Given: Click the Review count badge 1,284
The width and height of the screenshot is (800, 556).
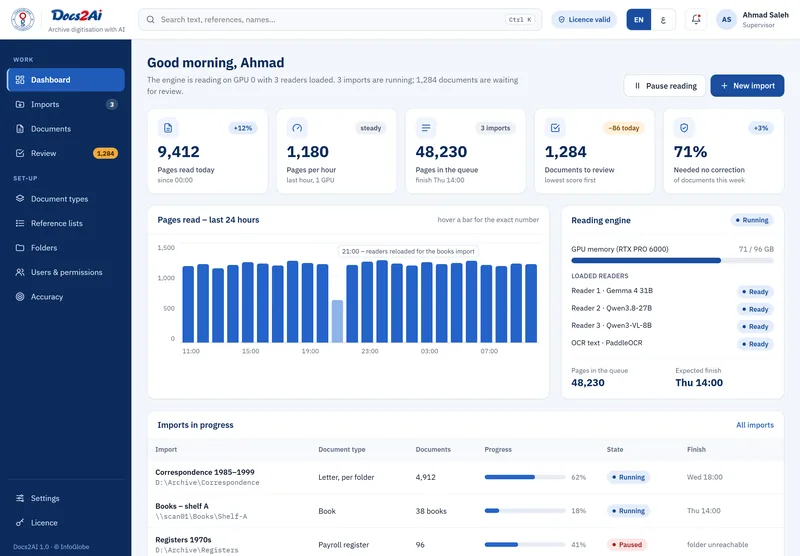Looking at the screenshot, I should (106, 153).
